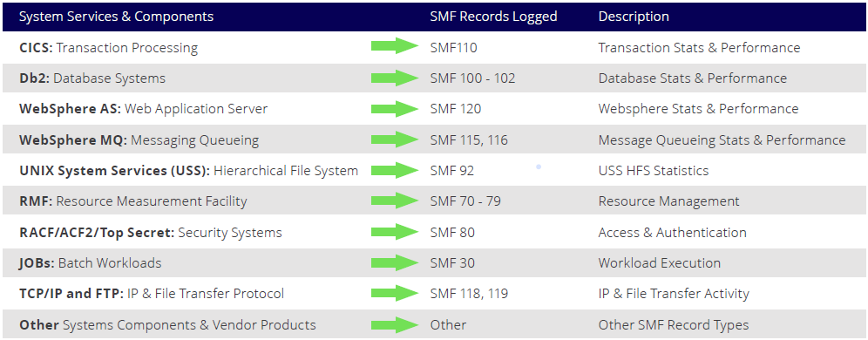The height and width of the screenshot is (340, 868).
Task: Click 'Websphere Stats & Performance' description
Action: click(x=699, y=109)
